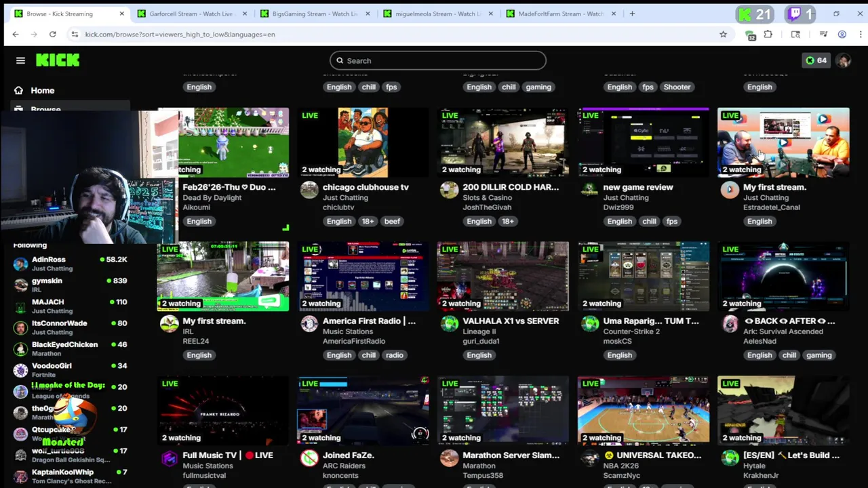
Task: Open the Counter-Strike 2 category link
Action: click(x=631, y=331)
